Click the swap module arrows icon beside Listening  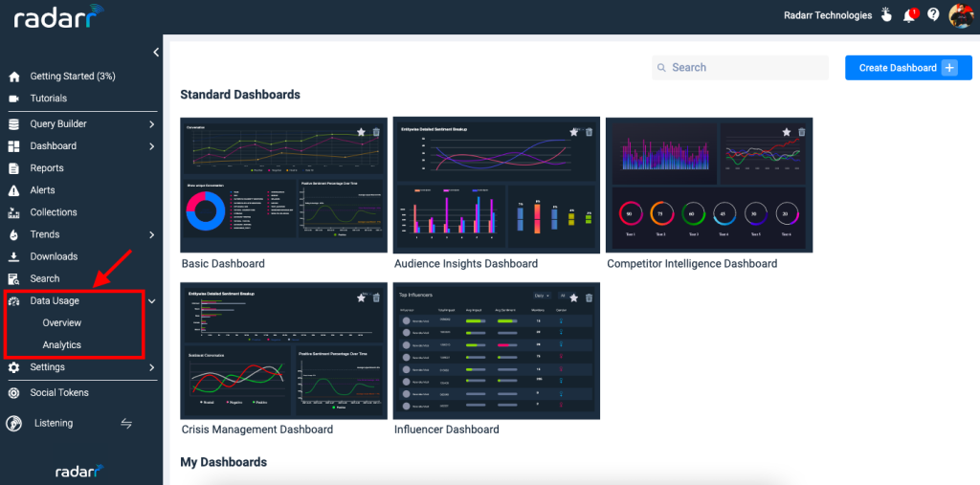[126, 424]
